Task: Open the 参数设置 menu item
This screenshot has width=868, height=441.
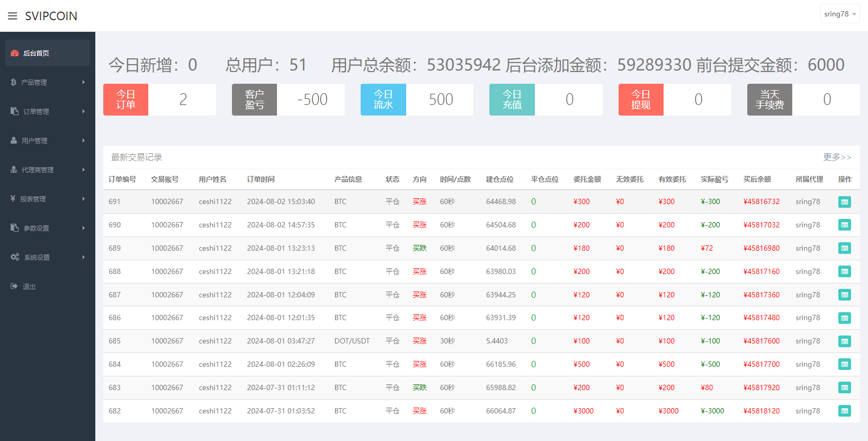Action: coord(36,228)
